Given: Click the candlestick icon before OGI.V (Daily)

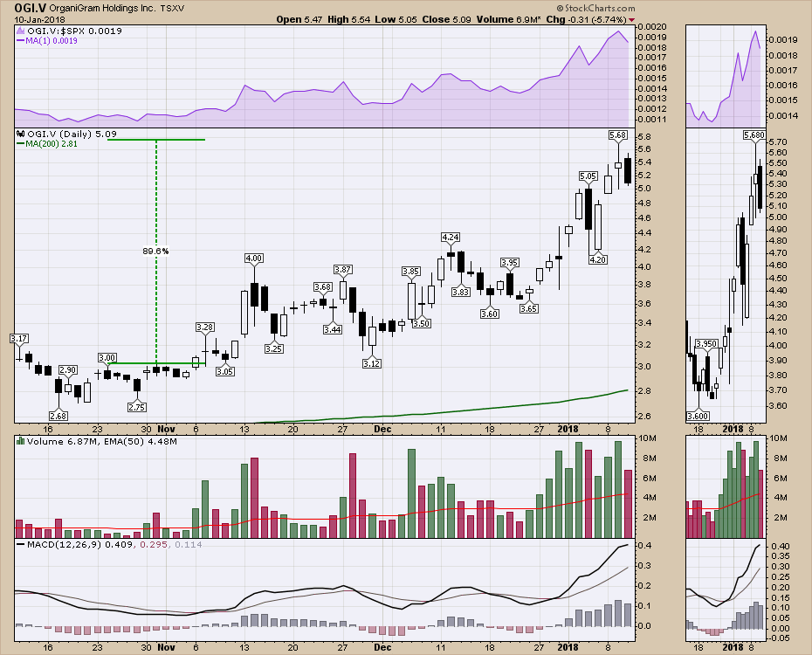Looking at the screenshot, I should 21,134.
